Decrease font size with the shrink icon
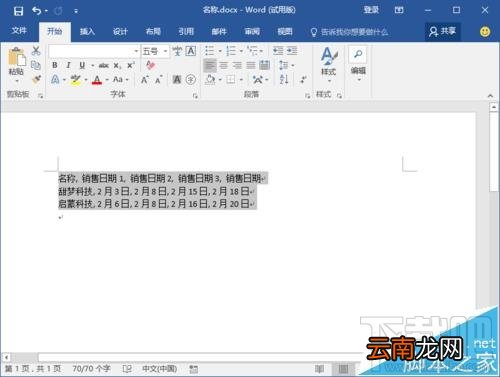Image resolution: width=500 pixels, height=377 pixels. (x=159, y=80)
